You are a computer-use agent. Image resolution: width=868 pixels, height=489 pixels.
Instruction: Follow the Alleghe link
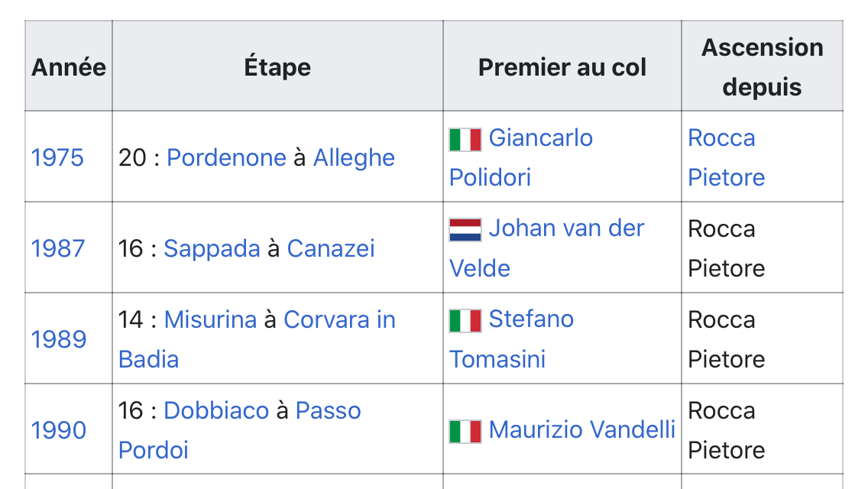click(354, 158)
